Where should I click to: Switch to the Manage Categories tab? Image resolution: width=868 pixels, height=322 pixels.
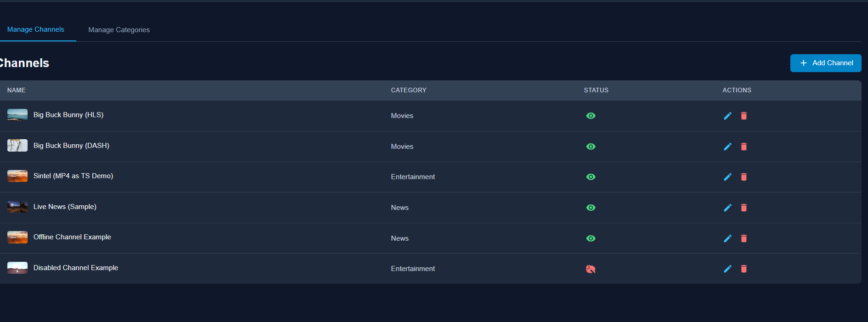(x=119, y=30)
